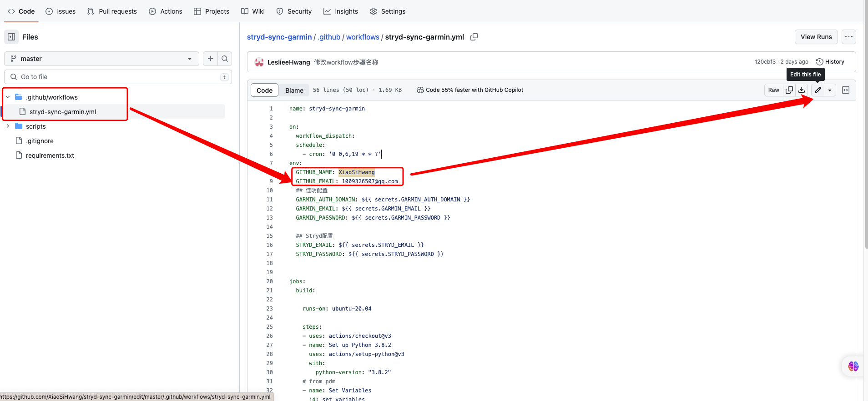Open the Pull requests tab
The height and width of the screenshot is (401, 868).
(x=112, y=11)
